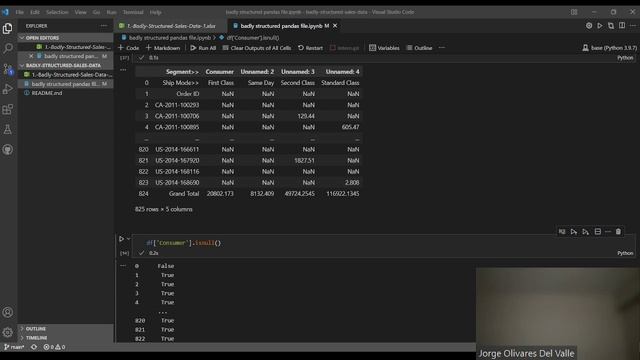The image size is (640, 360).
Task: Click the notebook settings gear in tab bar
Action: coord(589,26)
